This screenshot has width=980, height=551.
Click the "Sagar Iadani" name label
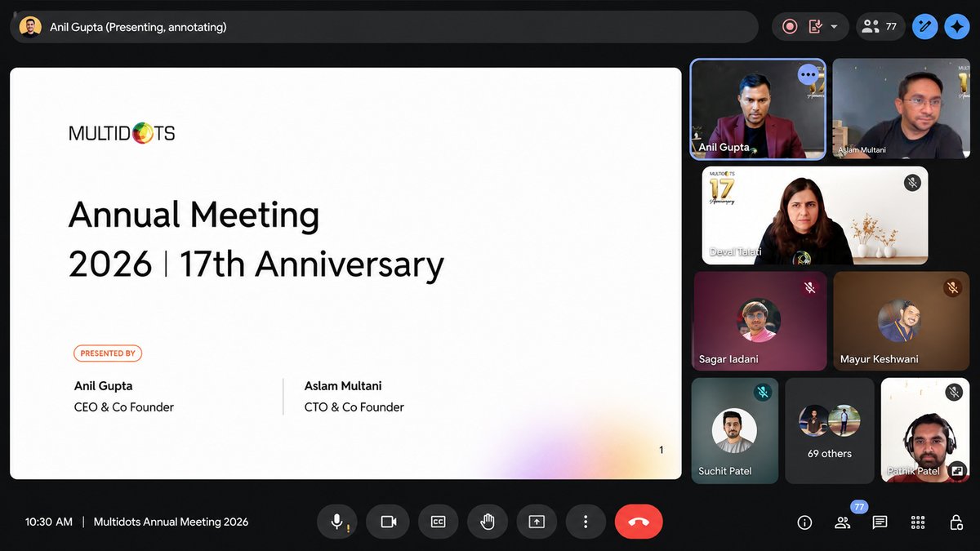point(728,359)
